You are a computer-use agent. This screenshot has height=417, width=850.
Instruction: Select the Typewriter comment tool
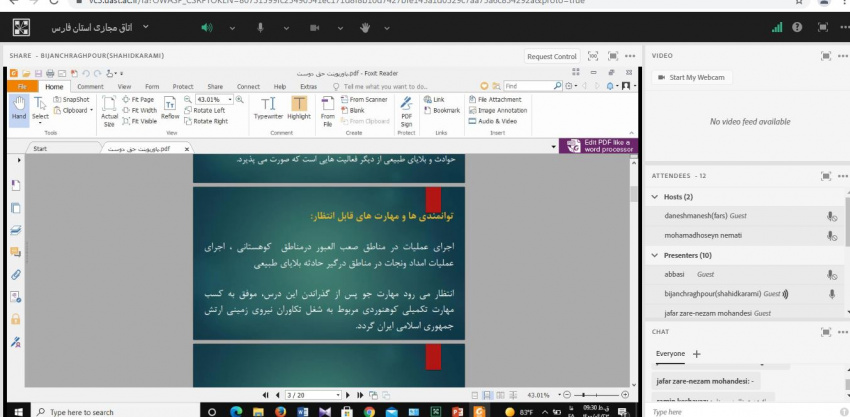(268, 108)
